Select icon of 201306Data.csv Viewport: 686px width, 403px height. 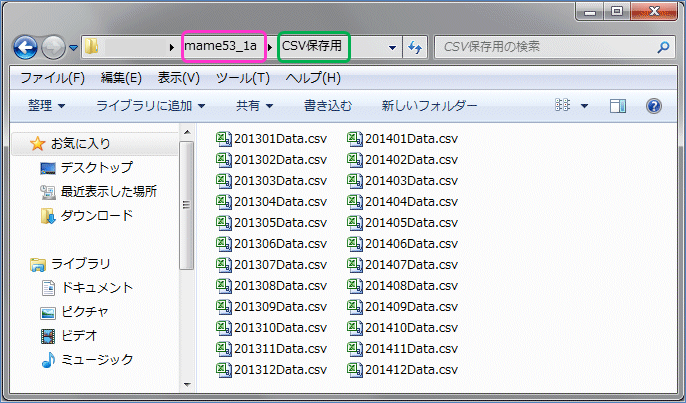click(224, 244)
